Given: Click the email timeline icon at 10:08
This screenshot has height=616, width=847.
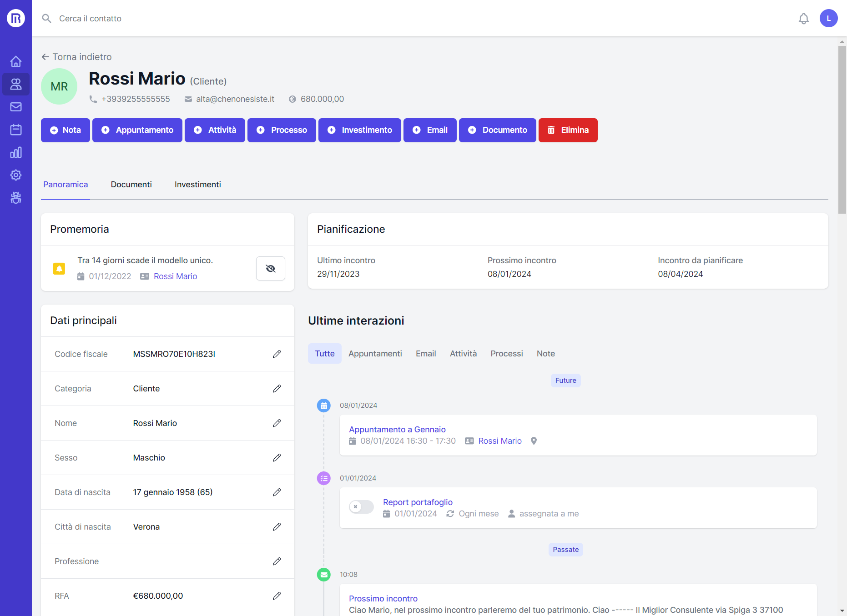Looking at the screenshot, I should [324, 575].
